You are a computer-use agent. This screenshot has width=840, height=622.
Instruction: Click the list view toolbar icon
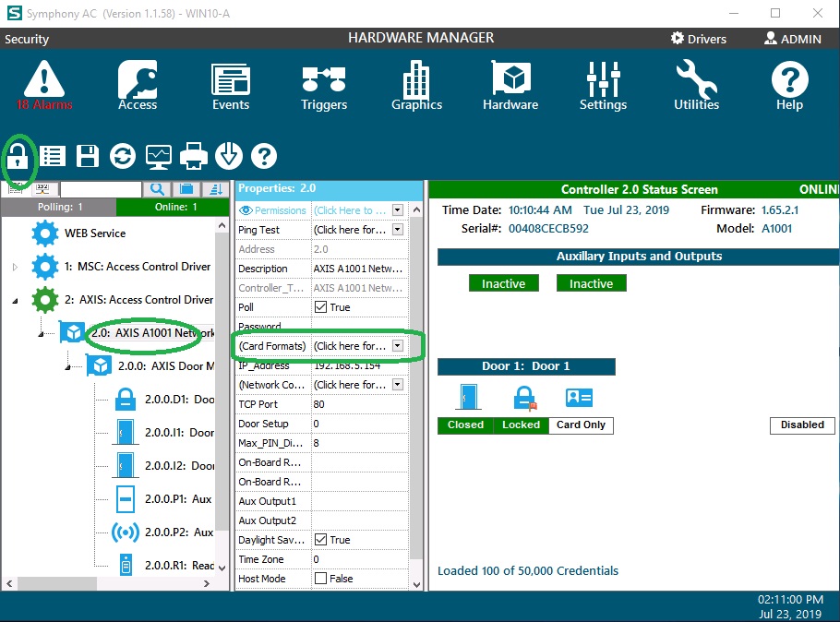coord(53,157)
